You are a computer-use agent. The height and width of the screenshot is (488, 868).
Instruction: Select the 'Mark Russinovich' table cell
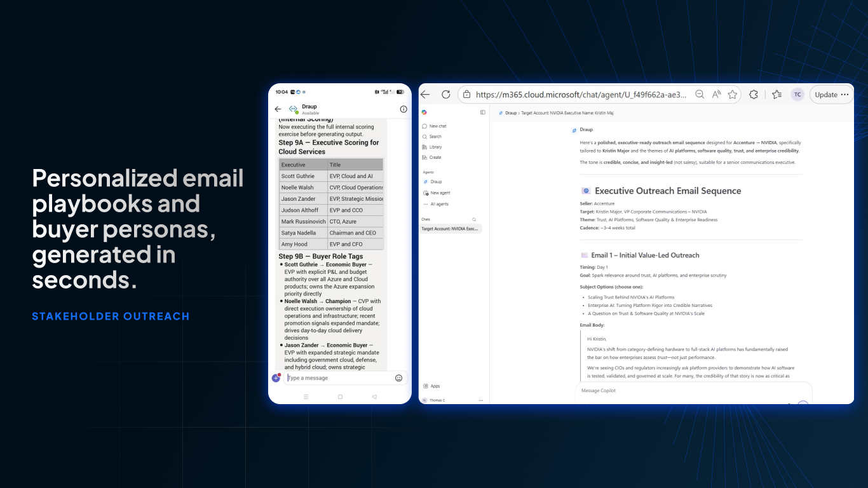click(302, 222)
